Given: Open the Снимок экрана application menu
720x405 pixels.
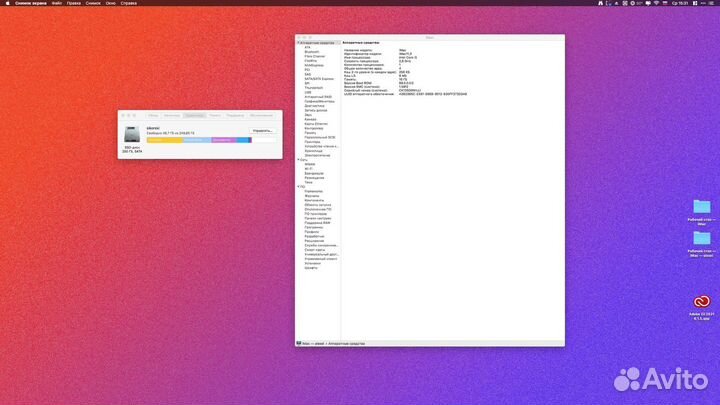Looking at the screenshot, I should point(31,3).
